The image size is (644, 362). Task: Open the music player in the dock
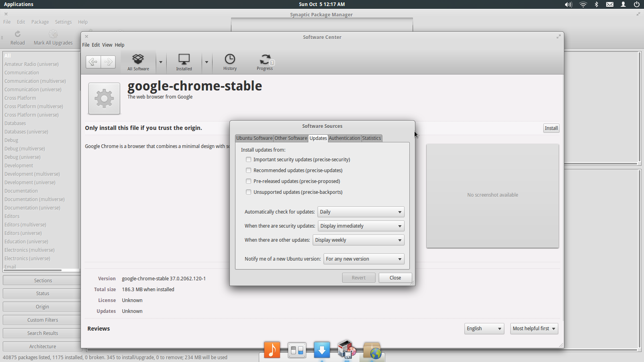[272, 350]
